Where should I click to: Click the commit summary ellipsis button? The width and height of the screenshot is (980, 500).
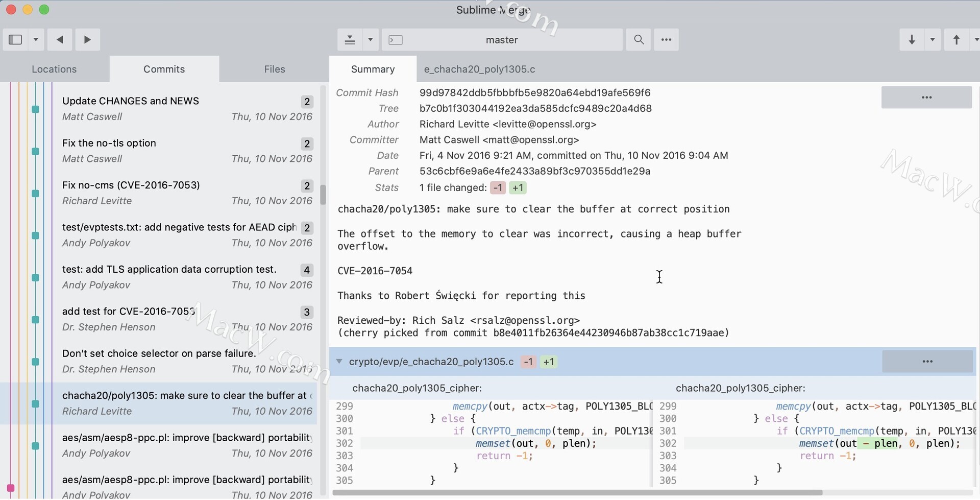(926, 98)
